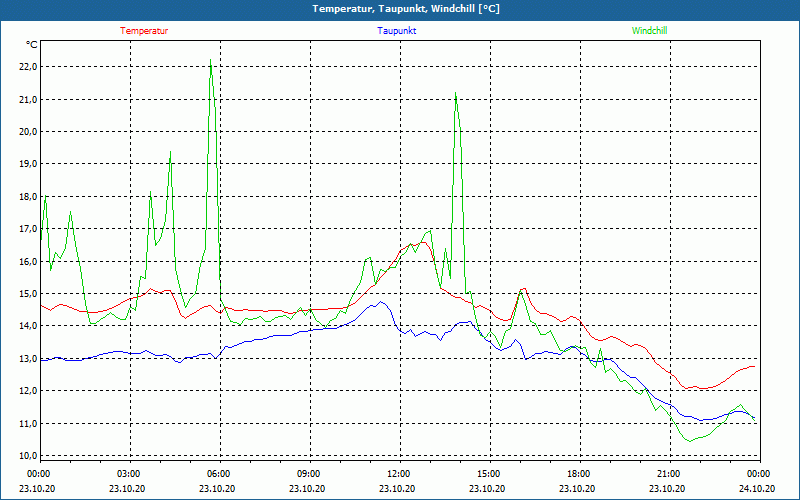Viewport: 800px width, 500px height.
Task: Click the 15,0 y-axis value
Action: click(x=28, y=294)
